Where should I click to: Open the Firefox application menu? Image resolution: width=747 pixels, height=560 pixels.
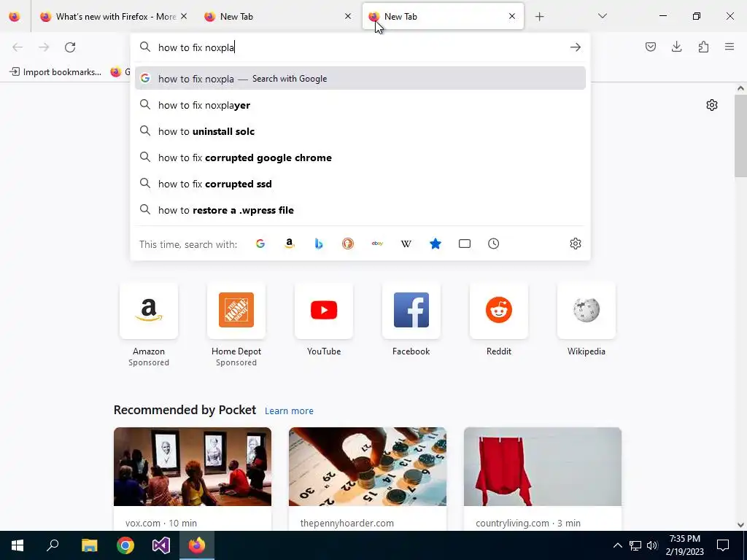point(729,47)
